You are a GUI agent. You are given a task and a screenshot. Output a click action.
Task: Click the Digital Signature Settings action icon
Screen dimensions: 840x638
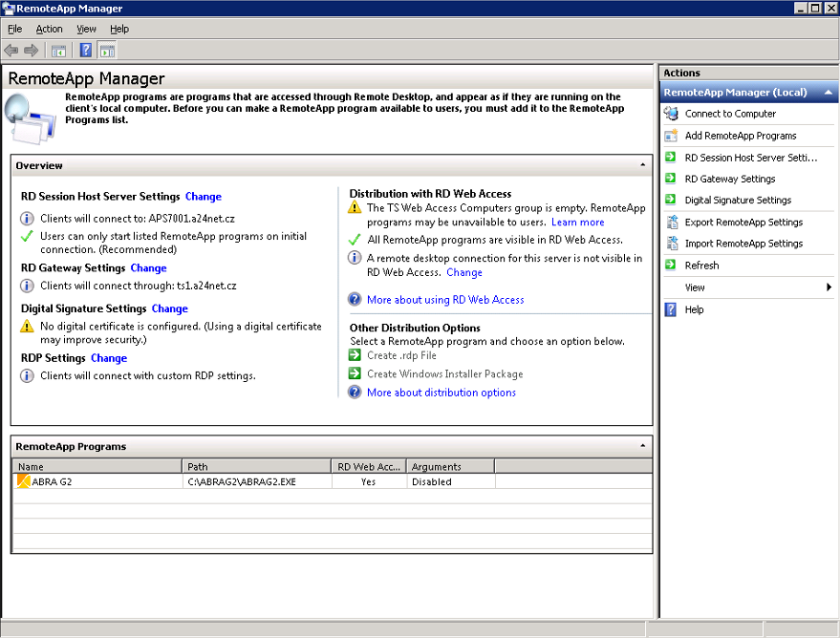coord(671,201)
